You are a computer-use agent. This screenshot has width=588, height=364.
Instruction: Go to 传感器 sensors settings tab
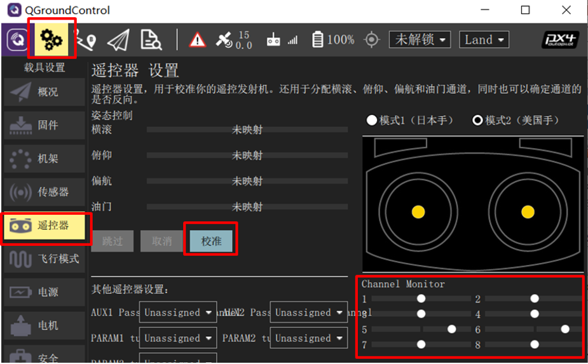click(44, 192)
